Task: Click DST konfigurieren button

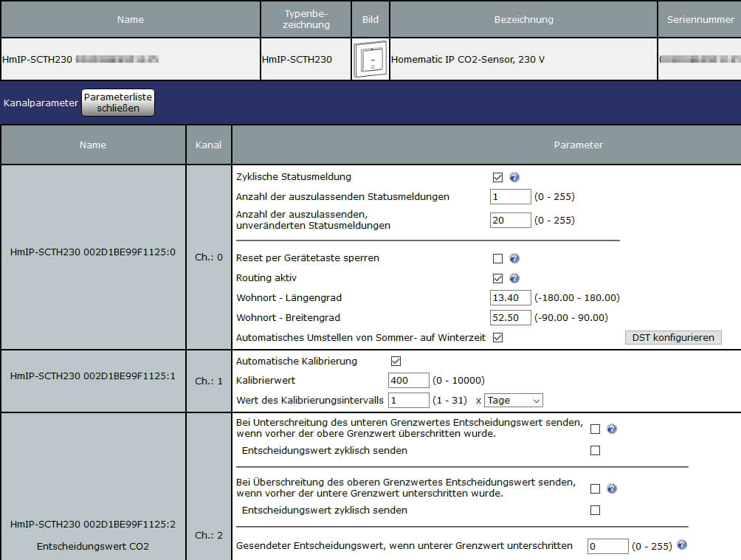Action: tap(673, 337)
